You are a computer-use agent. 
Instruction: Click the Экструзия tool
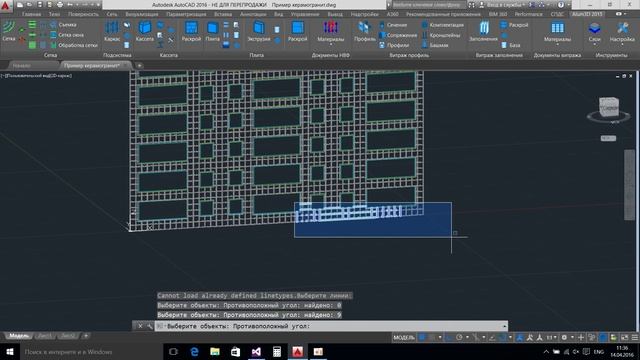[x=259, y=31]
